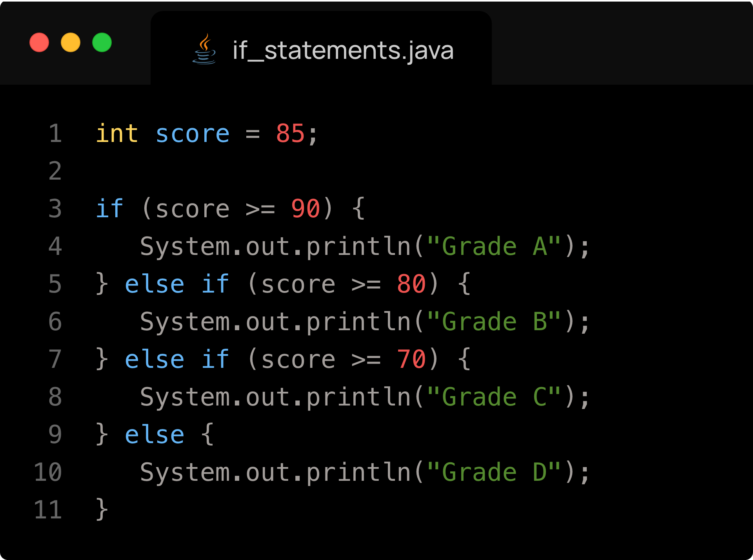Click the green maximize window button
The width and height of the screenshot is (753, 560).
102,42
